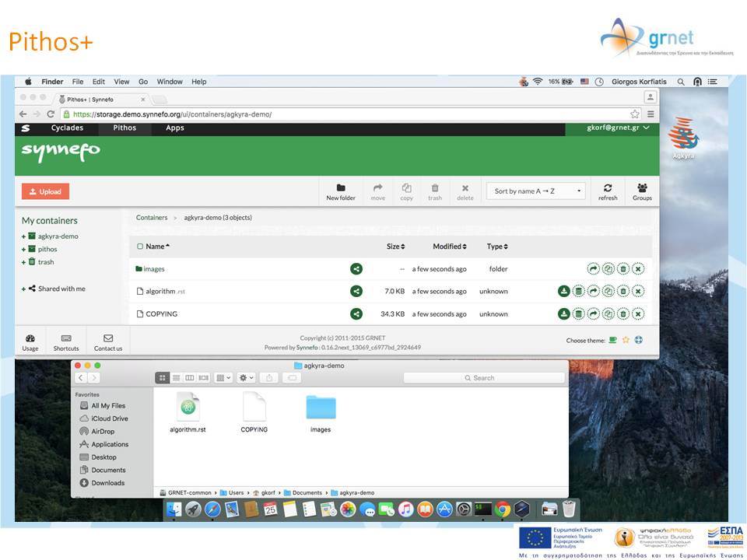
Task: Move algorithm.rst to trash via row icon
Action: pyautogui.click(x=623, y=291)
